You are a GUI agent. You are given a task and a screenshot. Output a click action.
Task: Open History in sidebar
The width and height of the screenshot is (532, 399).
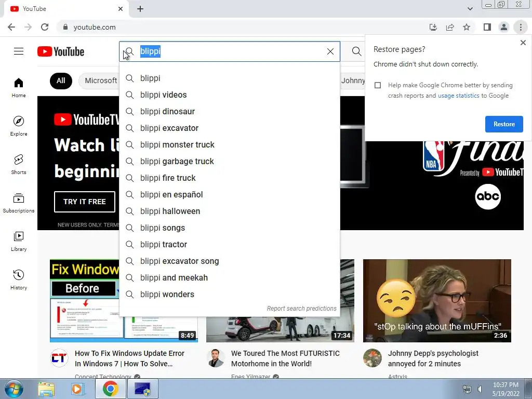[x=19, y=280]
